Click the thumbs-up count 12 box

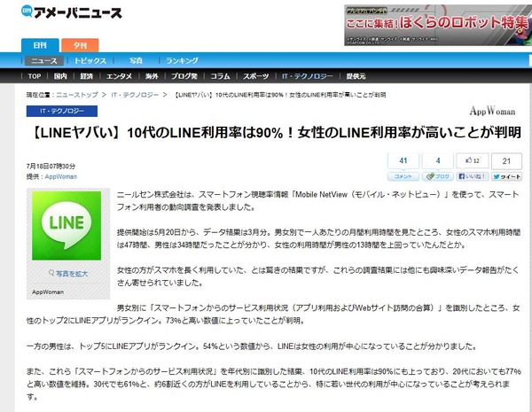(473, 160)
